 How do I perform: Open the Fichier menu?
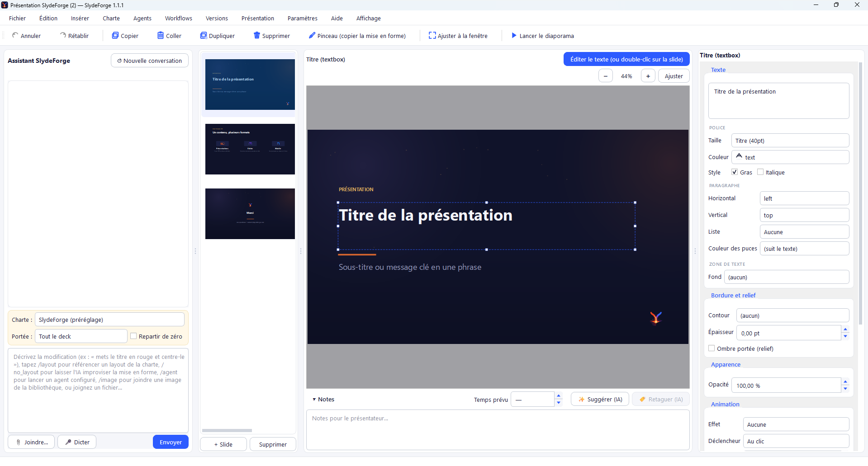point(17,18)
